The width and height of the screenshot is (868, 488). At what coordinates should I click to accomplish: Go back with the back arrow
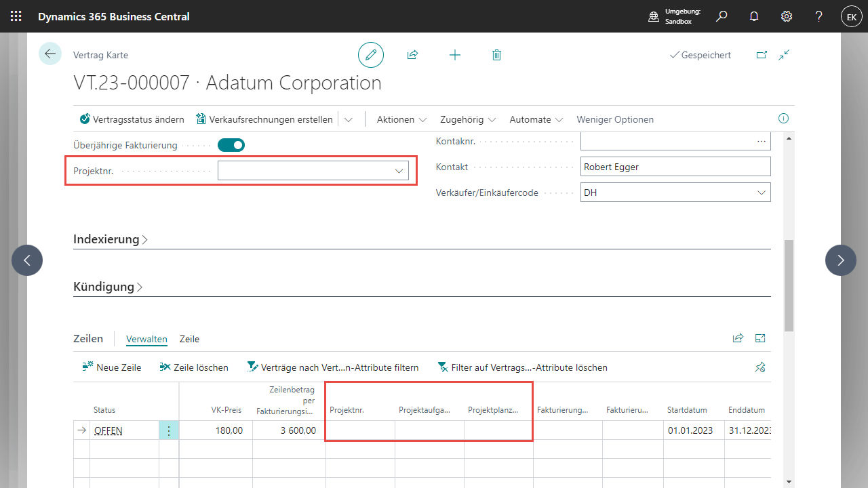click(x=50, y=54)
